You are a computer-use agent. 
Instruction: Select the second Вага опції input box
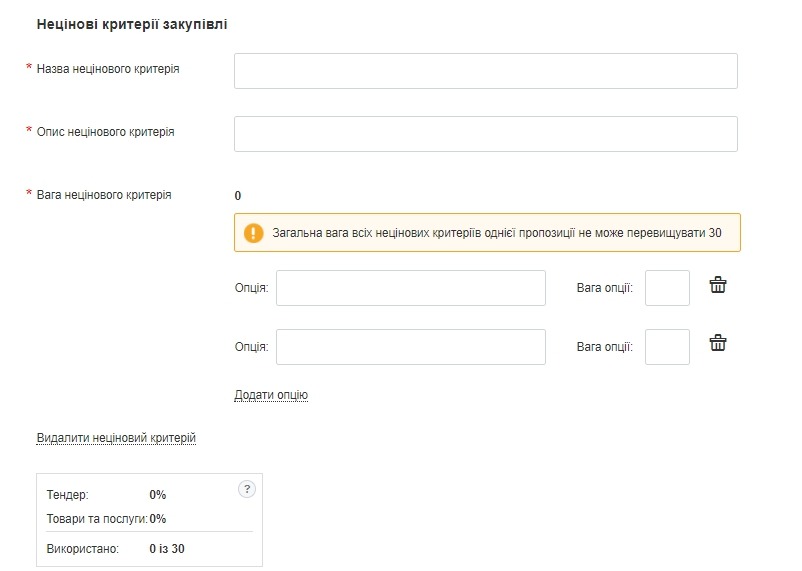[x=667, y=347]
